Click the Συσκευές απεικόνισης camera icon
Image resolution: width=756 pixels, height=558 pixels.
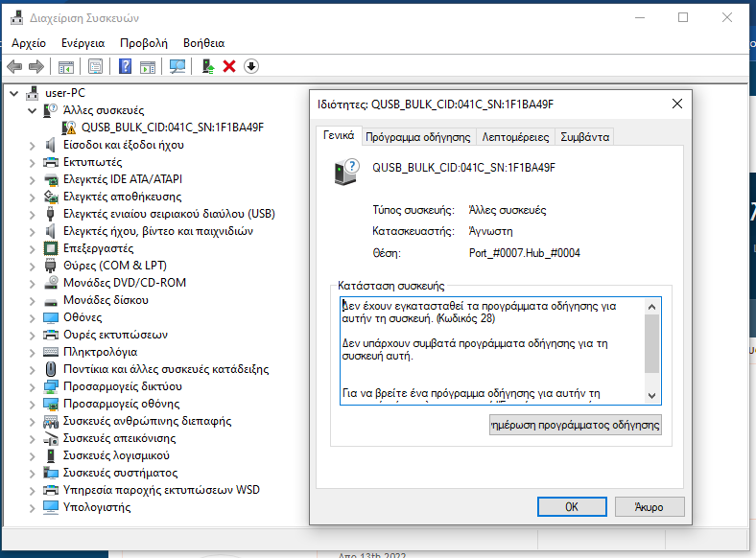[x=51, y=438]
